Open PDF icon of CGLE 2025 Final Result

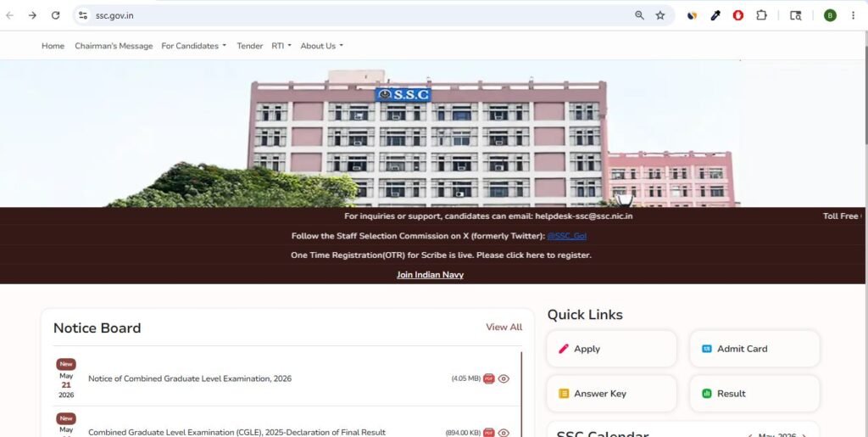[x=488, y=433]
